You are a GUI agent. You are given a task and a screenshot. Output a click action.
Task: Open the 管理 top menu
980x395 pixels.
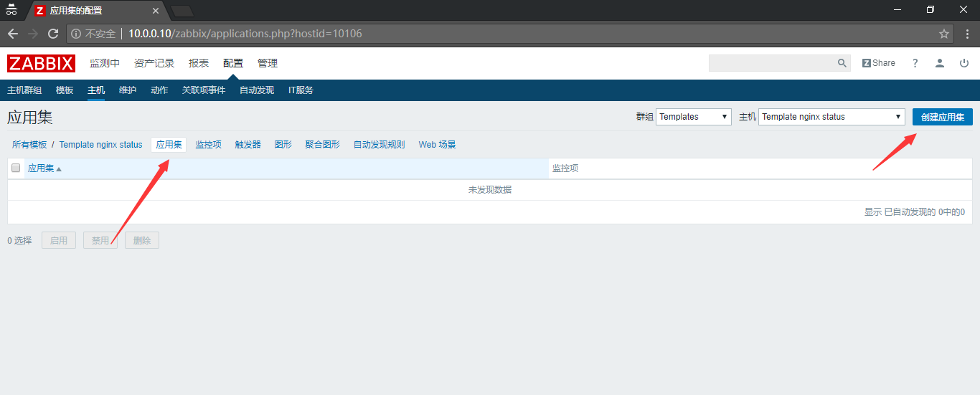pyautogui.click(x=268, y=63)
